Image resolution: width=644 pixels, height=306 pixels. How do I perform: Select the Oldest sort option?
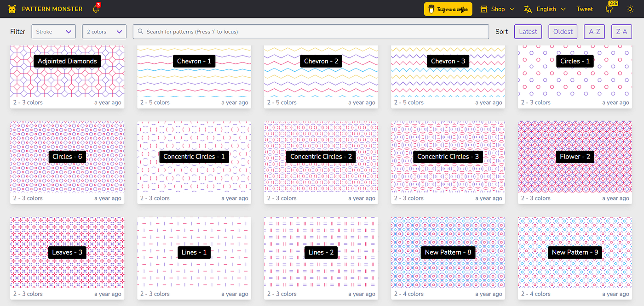pos(563,31)
